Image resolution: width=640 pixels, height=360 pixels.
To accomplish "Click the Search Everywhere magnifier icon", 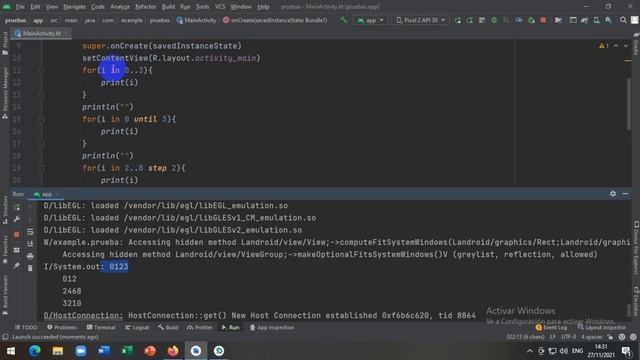I will [x=623, y=20].
